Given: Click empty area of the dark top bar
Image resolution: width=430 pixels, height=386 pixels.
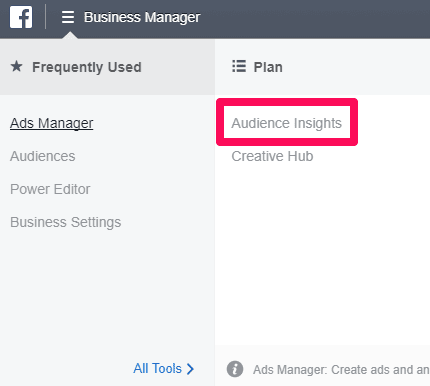Looking at the screenshot, I should click(x=313, y=18).
